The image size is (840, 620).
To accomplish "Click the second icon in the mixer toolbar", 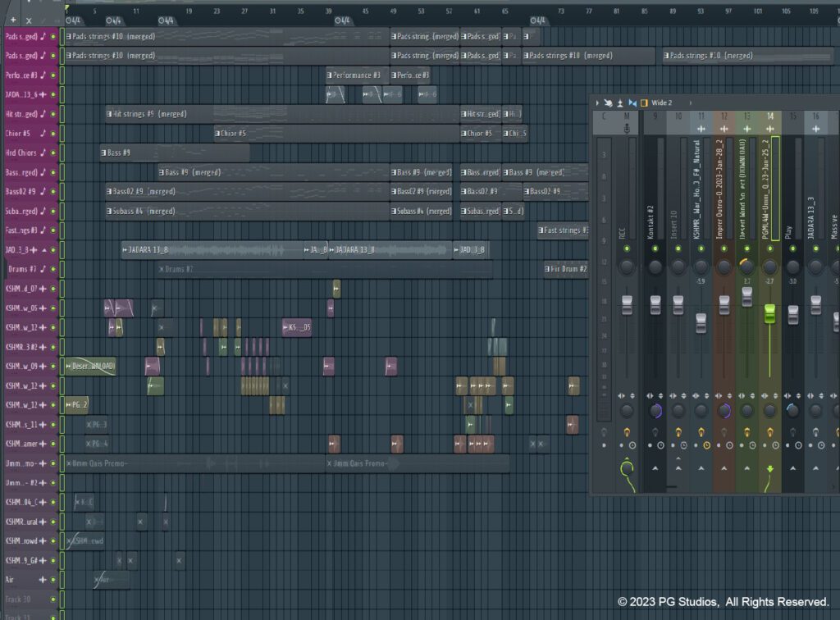I will point(608,103).
